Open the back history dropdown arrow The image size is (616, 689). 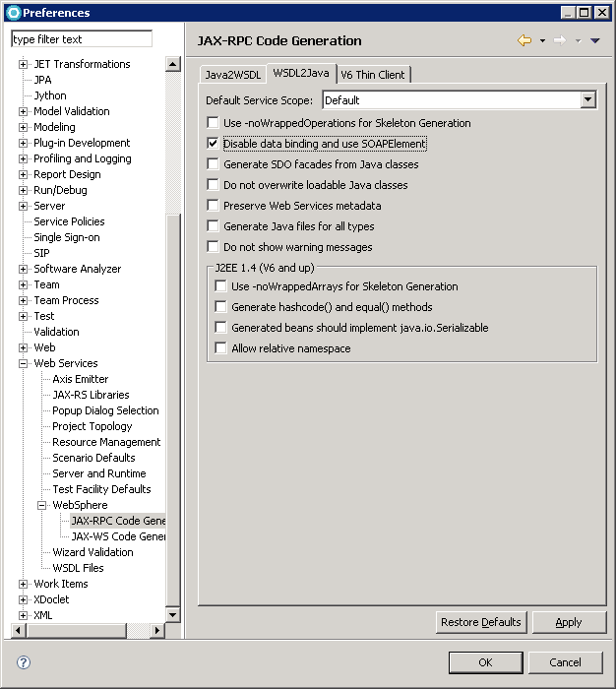coord(542,41)
